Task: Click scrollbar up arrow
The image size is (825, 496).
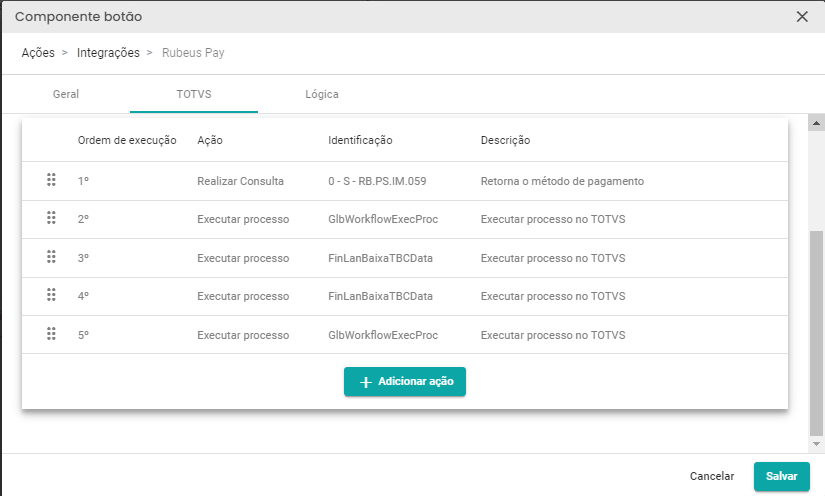Action: point(816,123)
